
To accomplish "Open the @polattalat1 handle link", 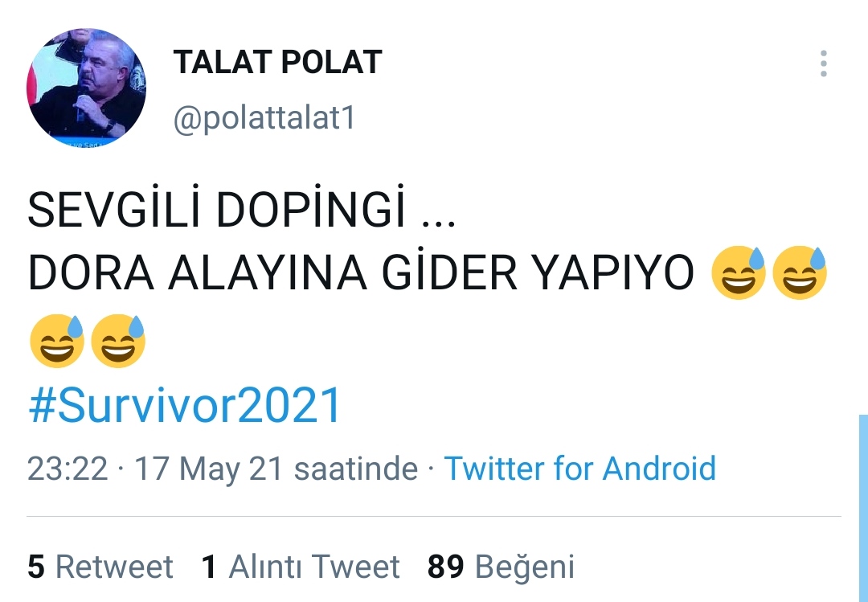I will click(264, 118).
